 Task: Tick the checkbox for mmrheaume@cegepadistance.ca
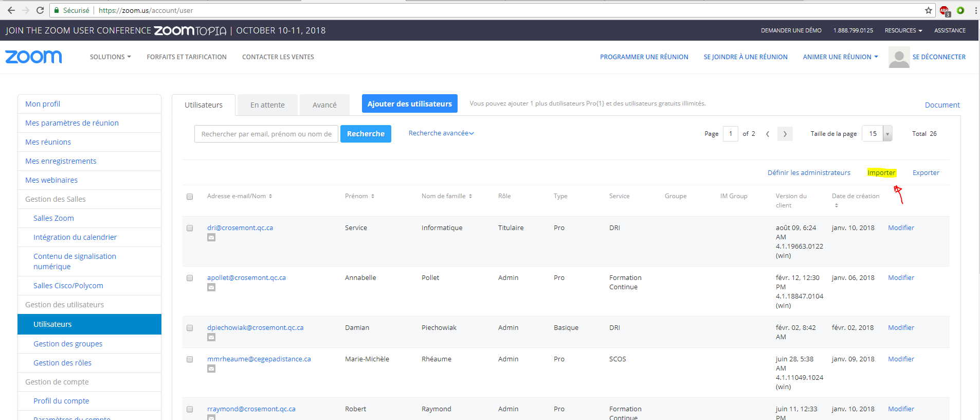tap(190, 359)
